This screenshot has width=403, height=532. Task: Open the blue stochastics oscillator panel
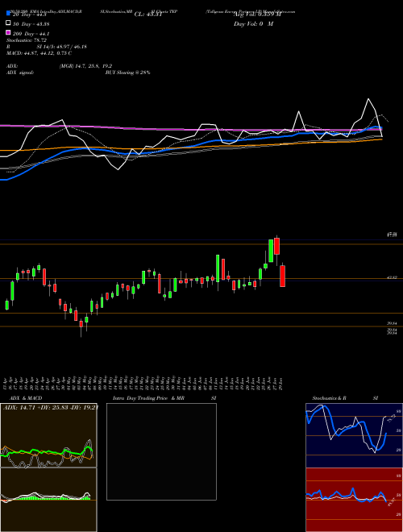tap(354, 435)
